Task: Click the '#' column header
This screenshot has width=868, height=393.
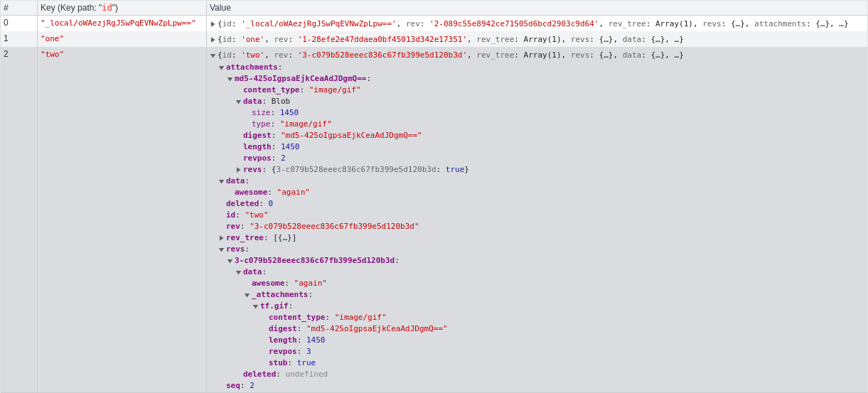Action: pyautogui.click(x=18, y=8)
